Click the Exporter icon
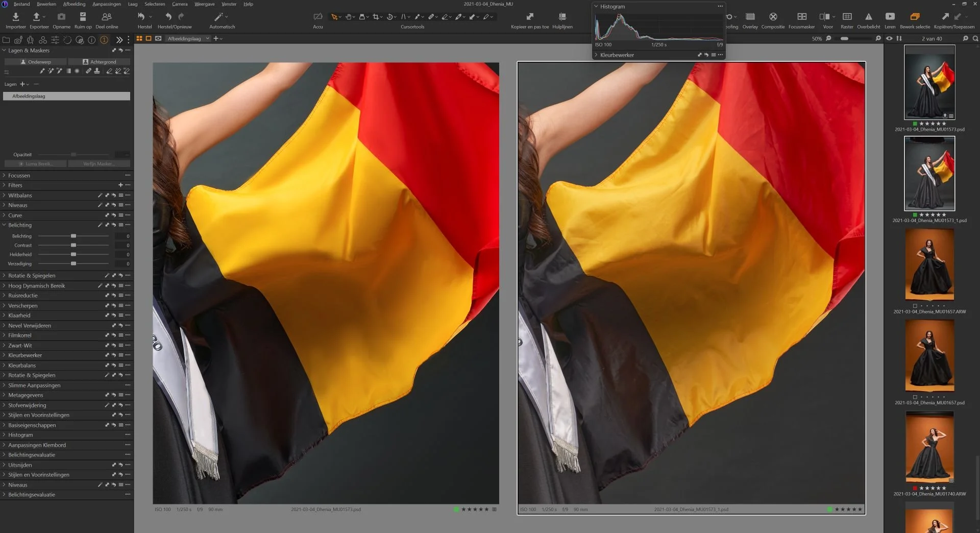980x533 pixels. coord(37,17)
